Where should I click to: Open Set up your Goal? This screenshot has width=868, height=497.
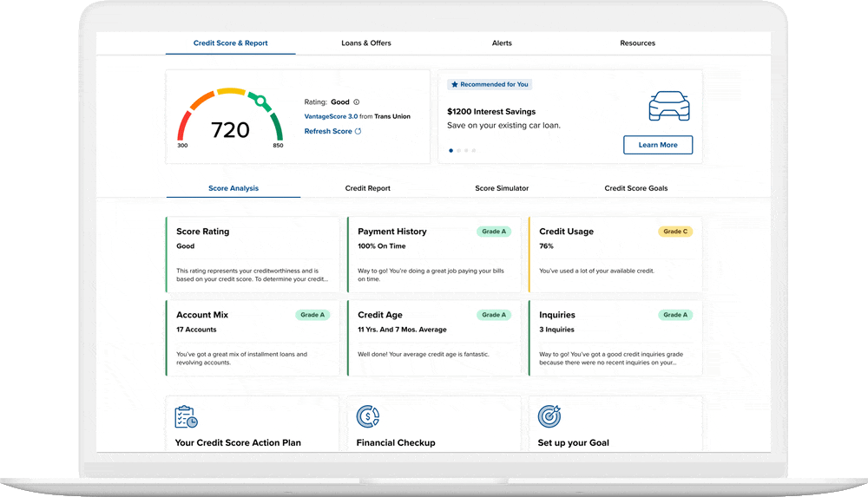click(x=573, y=442)
